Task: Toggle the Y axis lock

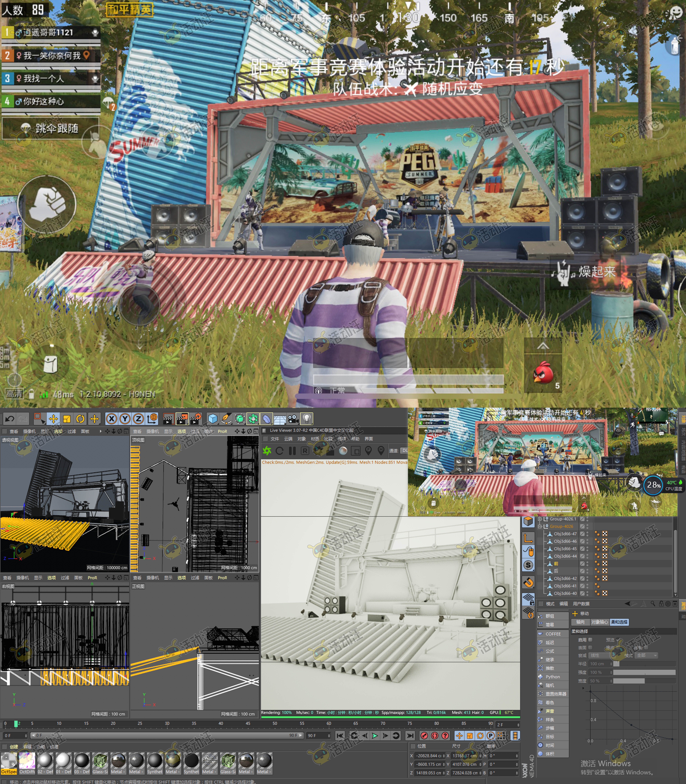Action: pyautogui.click(x=125, y=419)
